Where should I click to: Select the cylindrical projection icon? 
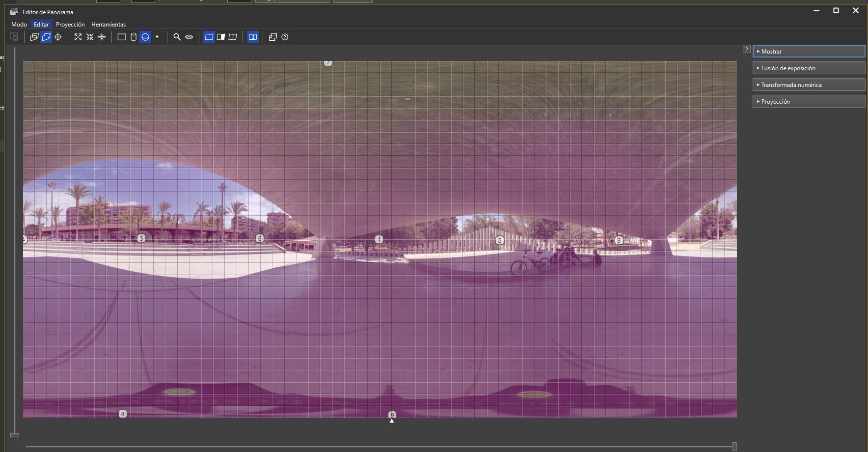[134, 37]
